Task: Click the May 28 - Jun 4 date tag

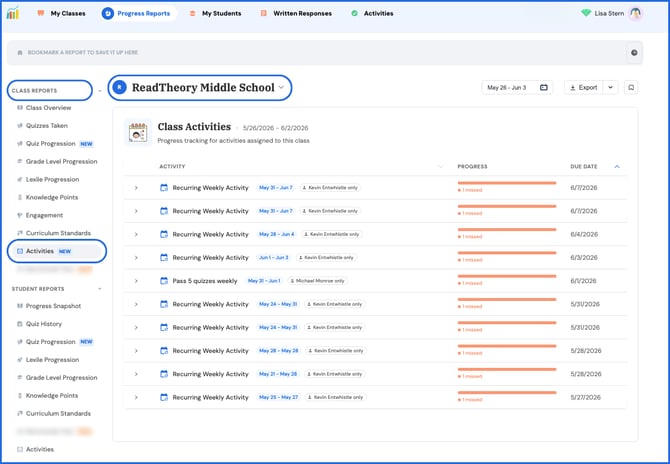Action: pyautogui.click(x=276, y=234)
